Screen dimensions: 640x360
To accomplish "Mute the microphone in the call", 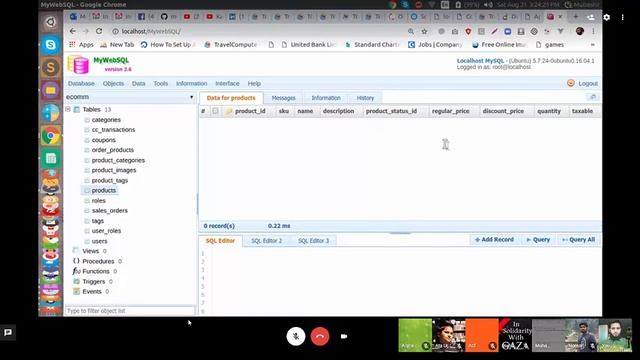I will (x=296, y=336).
